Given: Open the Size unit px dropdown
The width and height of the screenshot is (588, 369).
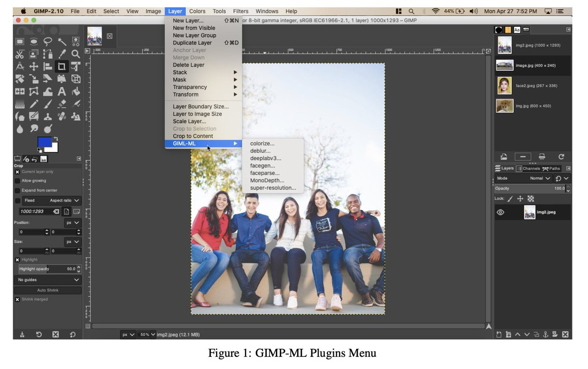Looking at the screenshot, I should tap(73, 242).
